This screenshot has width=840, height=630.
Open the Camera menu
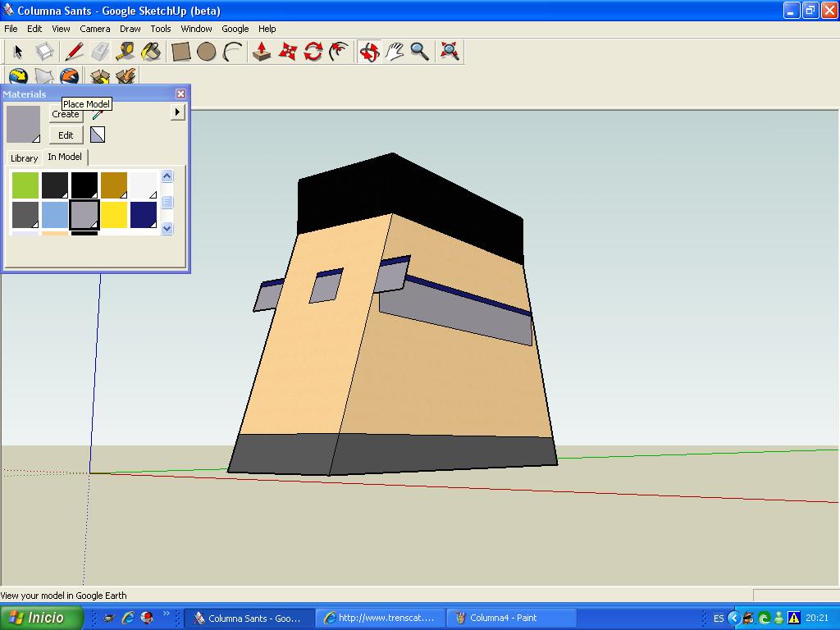coord(95,29)
